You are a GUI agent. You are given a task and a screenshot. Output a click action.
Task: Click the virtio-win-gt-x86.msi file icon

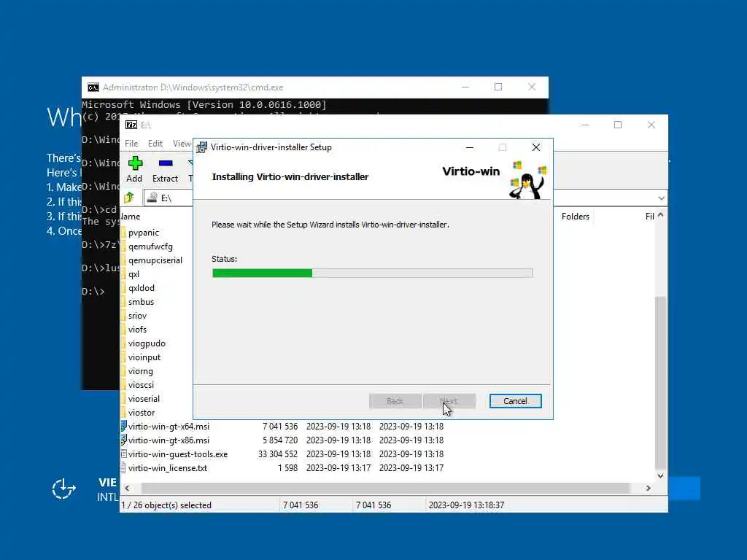coord(124,440)
